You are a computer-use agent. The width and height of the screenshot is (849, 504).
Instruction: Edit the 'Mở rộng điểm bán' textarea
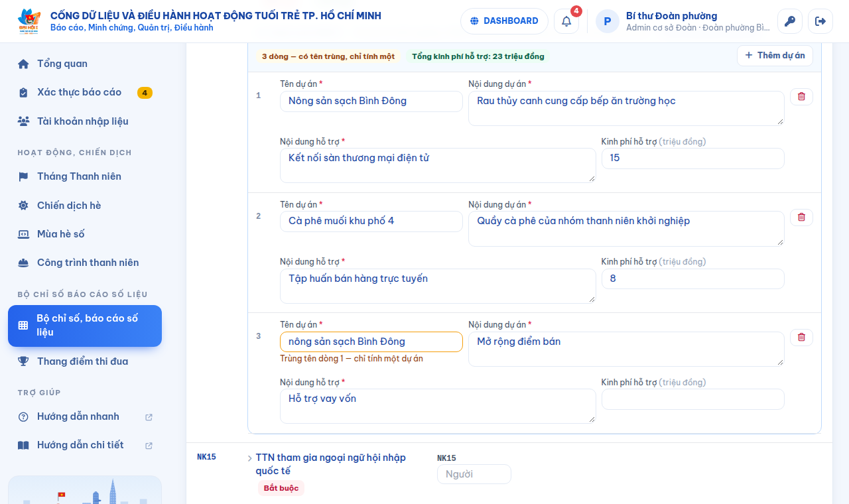626,349
